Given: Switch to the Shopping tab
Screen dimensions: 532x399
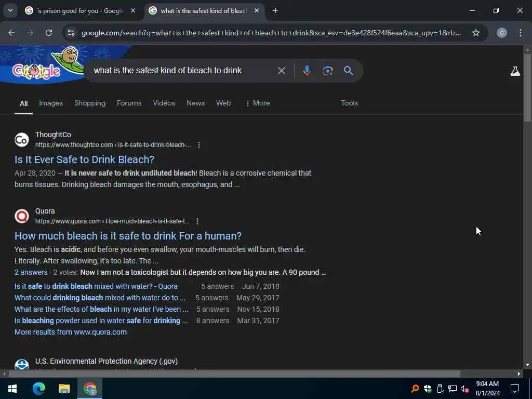Looking at the screenshot, I should click(x=90, y=103).
